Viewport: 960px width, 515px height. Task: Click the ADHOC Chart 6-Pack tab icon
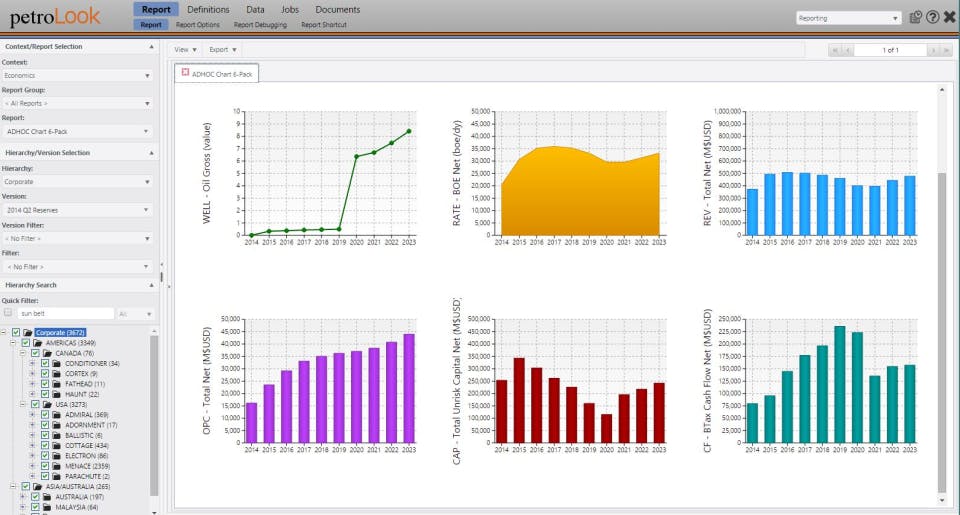[185, 72]
